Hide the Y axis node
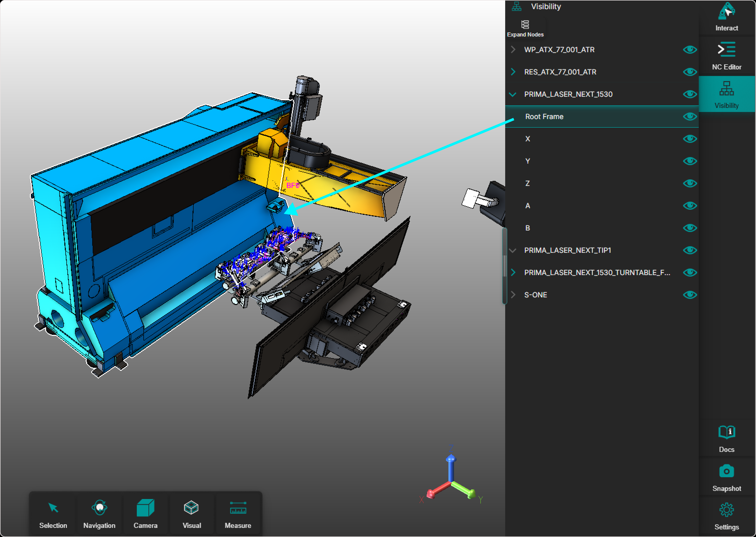The image size is (756, 537). point(690,161)
